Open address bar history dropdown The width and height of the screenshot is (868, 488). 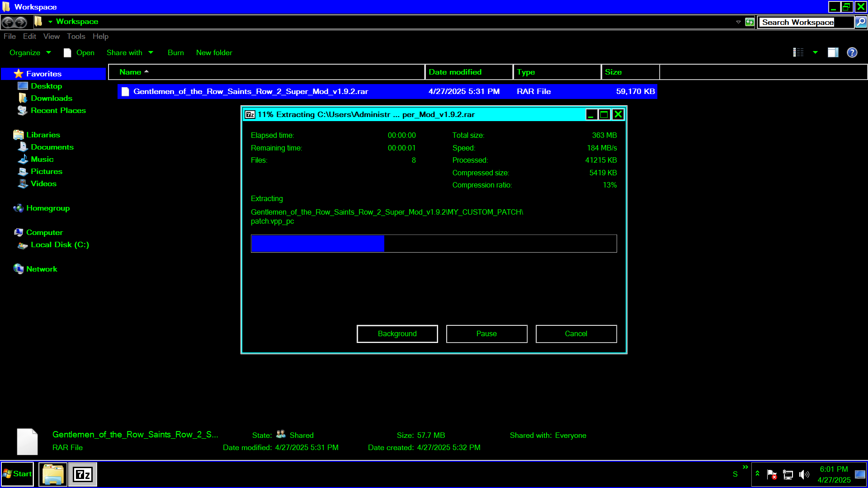738,22
